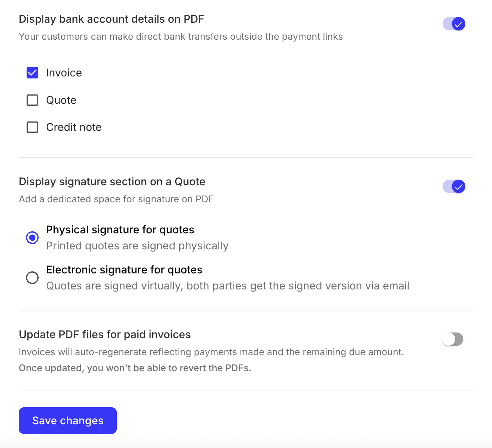Click the "Quote" checkbox text label

[x=61, y=100]
